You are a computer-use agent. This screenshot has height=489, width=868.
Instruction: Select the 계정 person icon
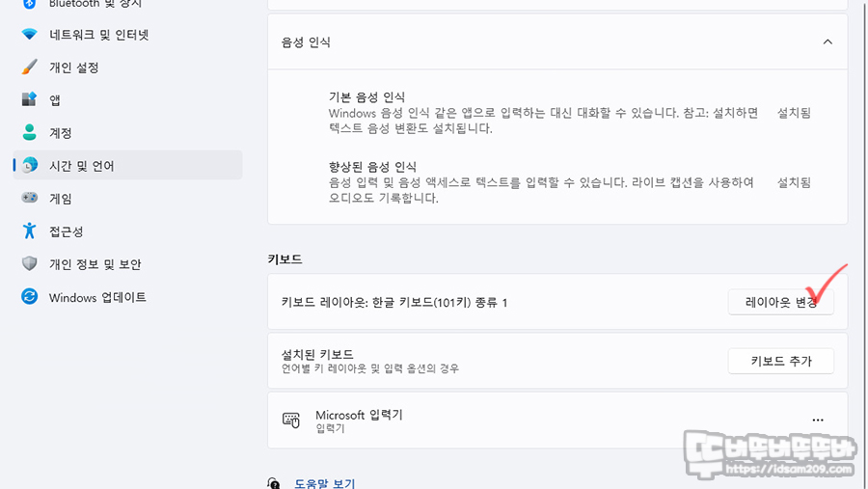pyautogui.click(x=29, y=132)
